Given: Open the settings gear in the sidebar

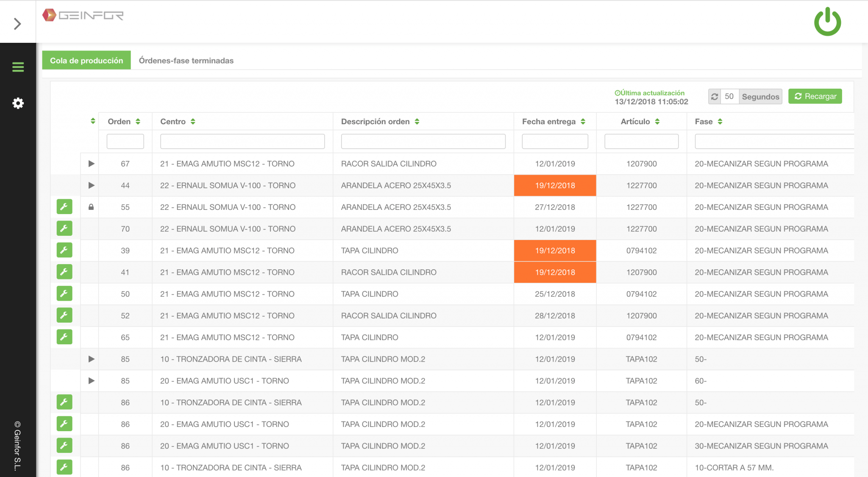Looking at the screenshot, I should (18, 103).
